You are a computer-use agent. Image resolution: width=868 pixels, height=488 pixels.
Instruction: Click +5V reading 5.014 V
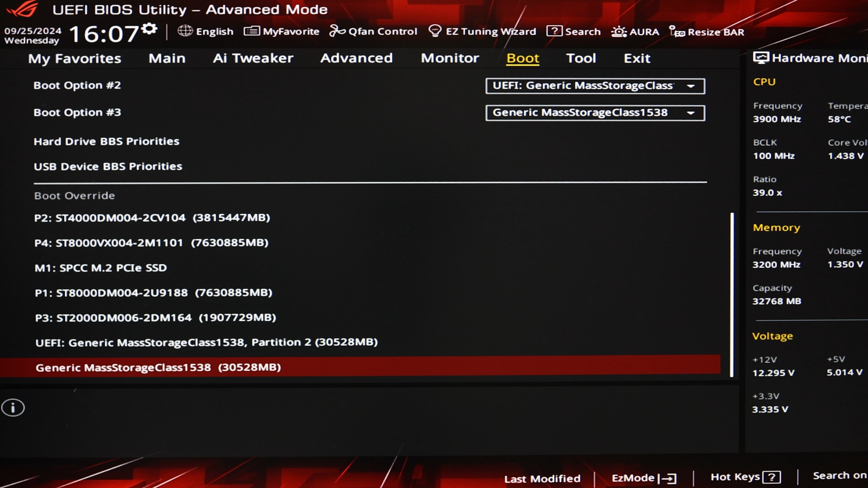[844, 373]
